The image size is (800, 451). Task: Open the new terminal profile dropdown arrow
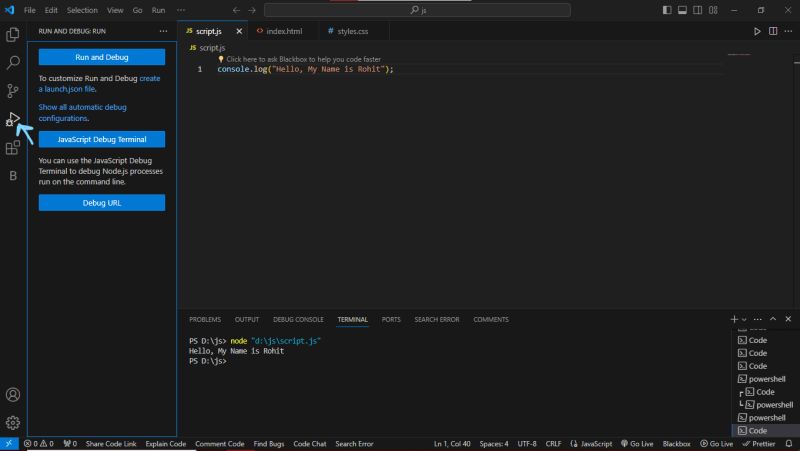[x=744, y=319]
